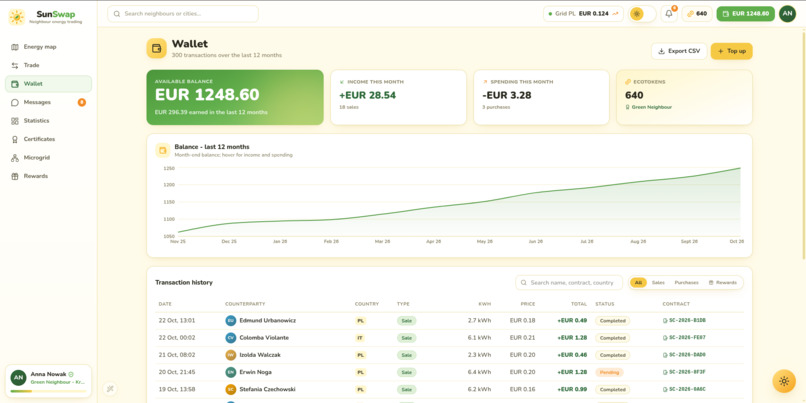The width and height of the screenshot is (806, 403).
Task: Click Colomba Violante avatar icon
Action: (x=231, y=338)
